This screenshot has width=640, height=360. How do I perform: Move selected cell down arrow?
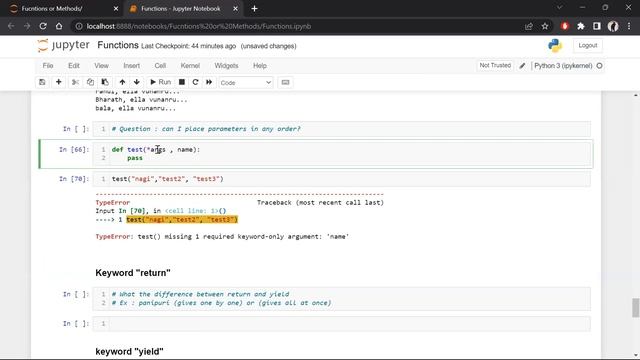pos(137,82)
